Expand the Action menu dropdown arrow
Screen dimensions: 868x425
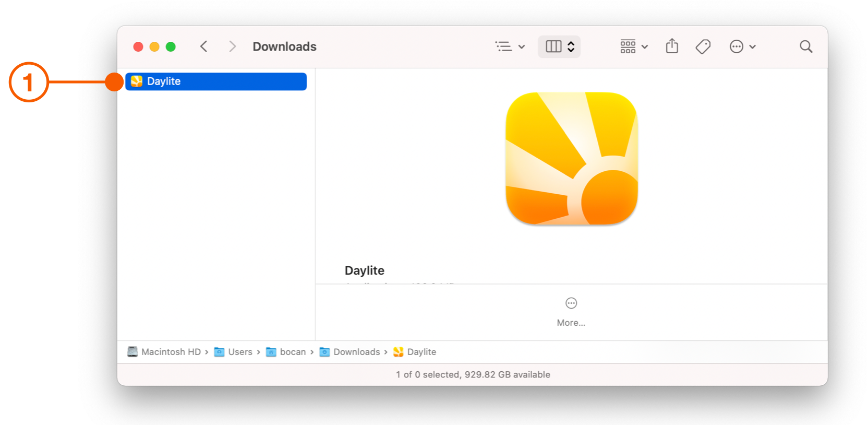753,47
